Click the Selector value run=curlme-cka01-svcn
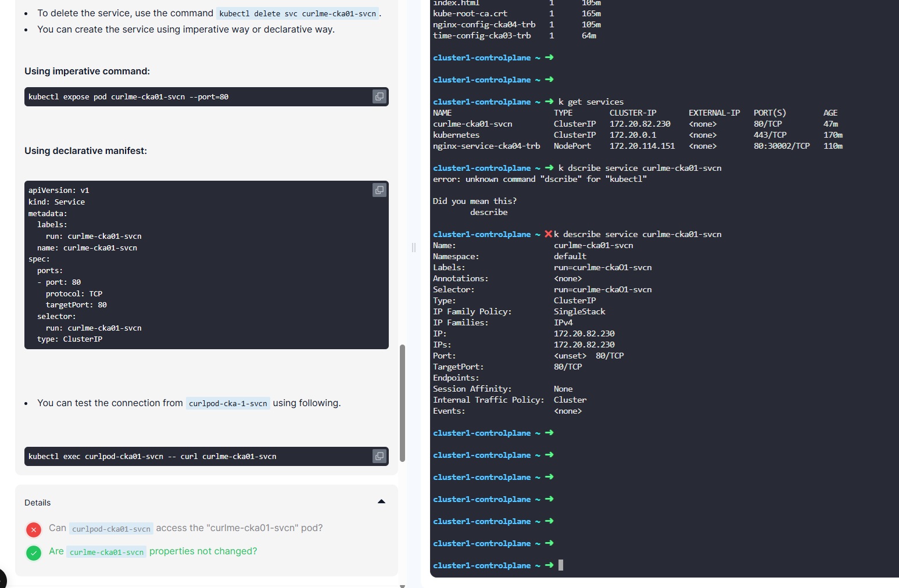 (x=603, y=289)
